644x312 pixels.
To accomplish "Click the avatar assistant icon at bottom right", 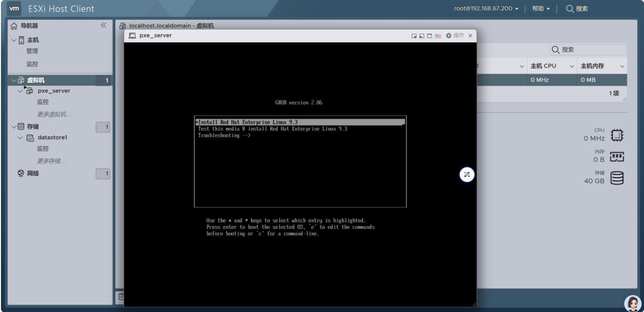I will [632, 303].
